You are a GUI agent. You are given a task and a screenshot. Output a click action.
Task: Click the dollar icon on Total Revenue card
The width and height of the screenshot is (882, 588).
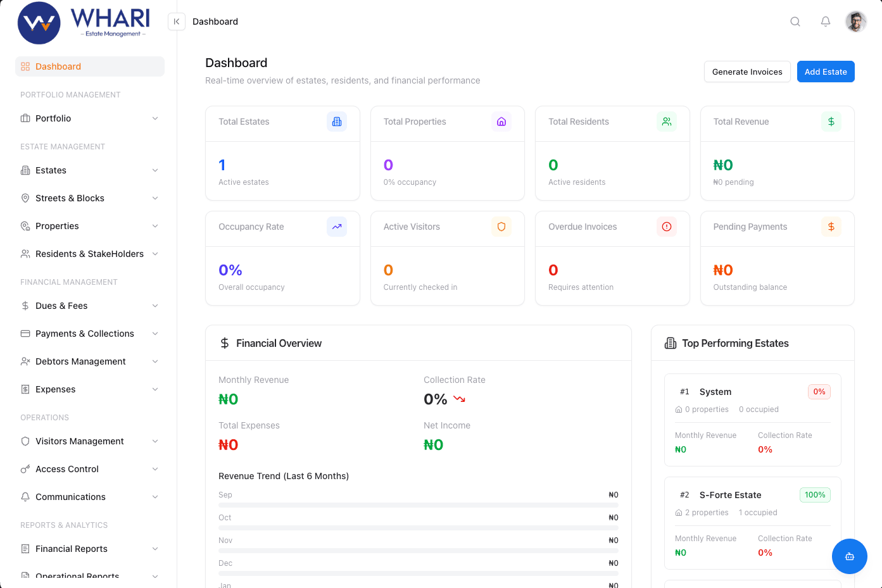coord(831,121)
